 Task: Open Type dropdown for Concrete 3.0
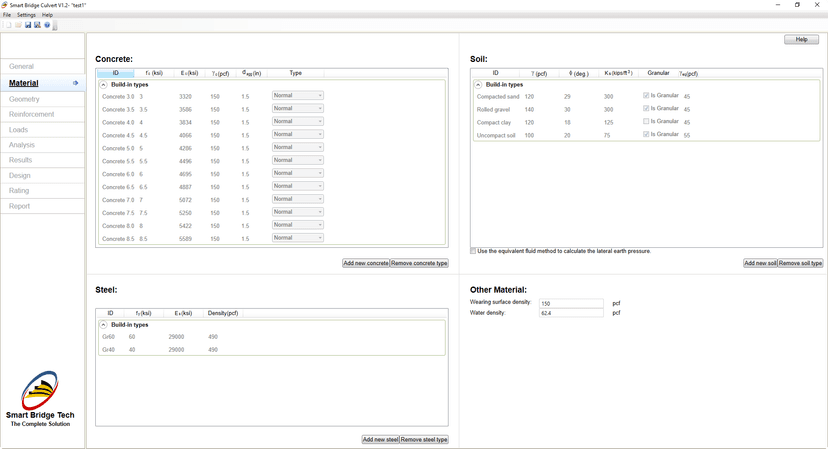(298, 96)
